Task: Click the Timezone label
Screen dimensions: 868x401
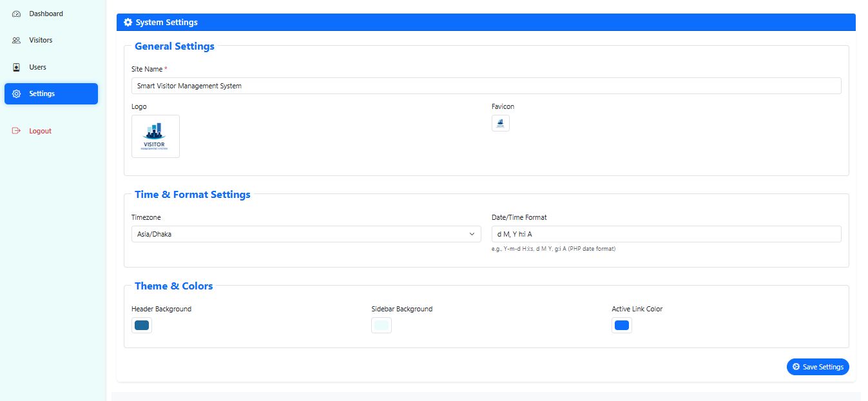Action: pos(146,218)
